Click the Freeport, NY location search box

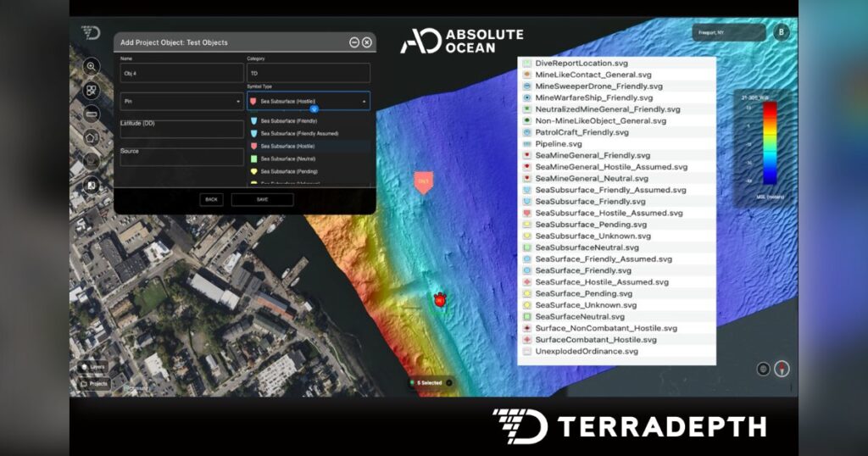[729, 33]
